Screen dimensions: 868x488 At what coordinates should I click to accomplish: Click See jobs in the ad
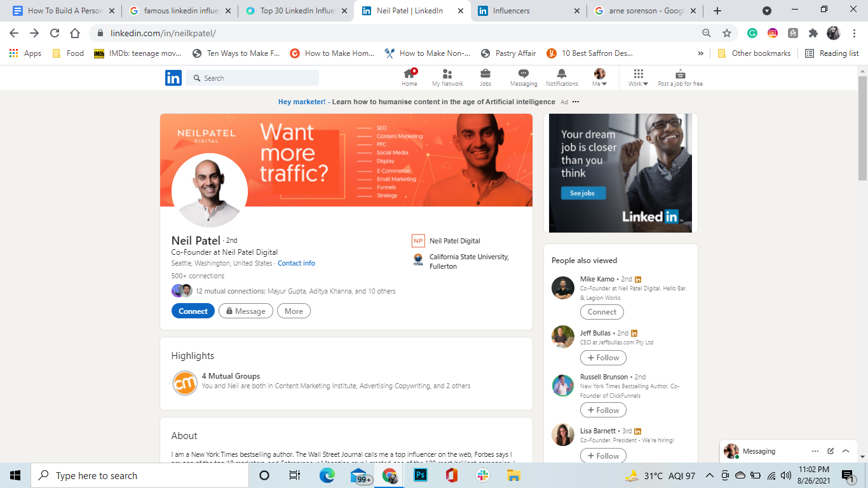pos(583,193)
